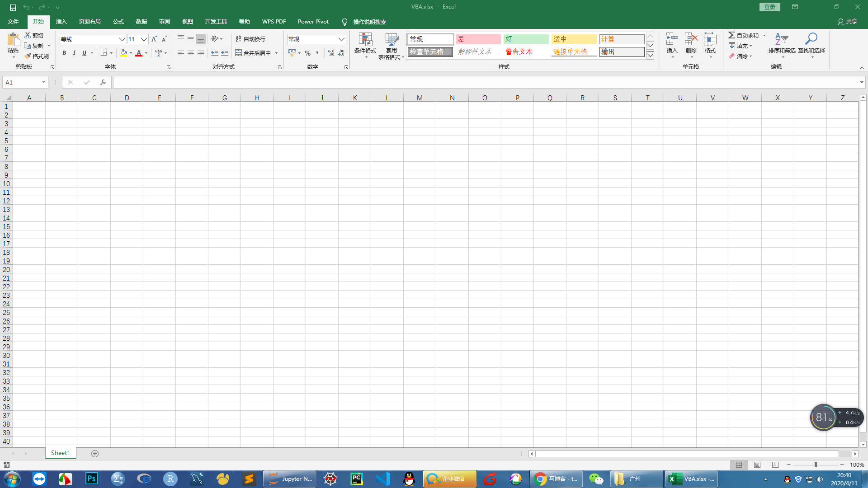
Task: Expand the number format combo box
Action: pos(341,39)
